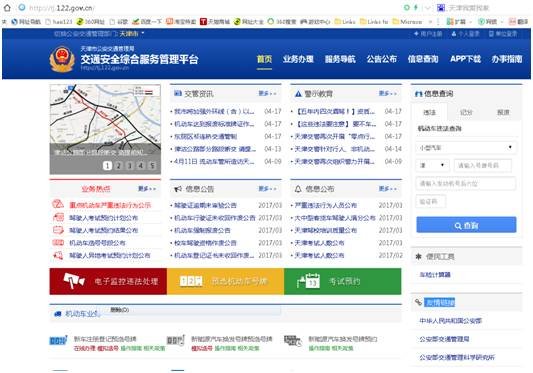The width and height of the screenshot is (533, 373).
Task: Click the 电子监控违法处理 red banner
Action: (x=108, y=281)
